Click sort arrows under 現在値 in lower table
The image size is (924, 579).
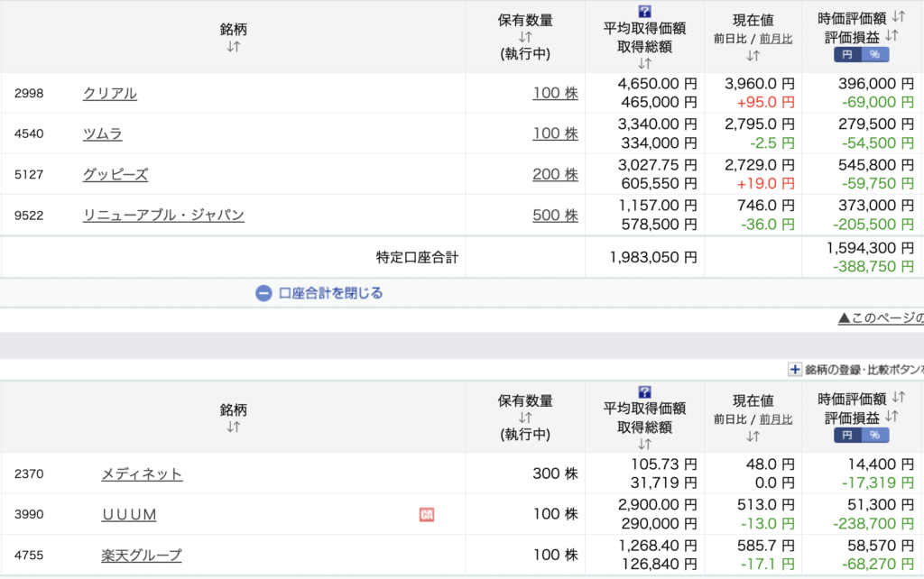click(753, 436)
